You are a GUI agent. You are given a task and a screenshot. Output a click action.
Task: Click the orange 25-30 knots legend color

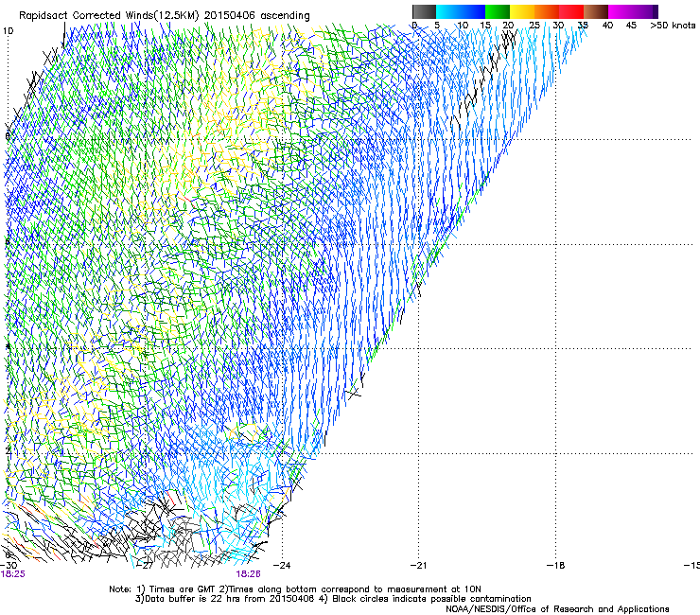point(547,11)
